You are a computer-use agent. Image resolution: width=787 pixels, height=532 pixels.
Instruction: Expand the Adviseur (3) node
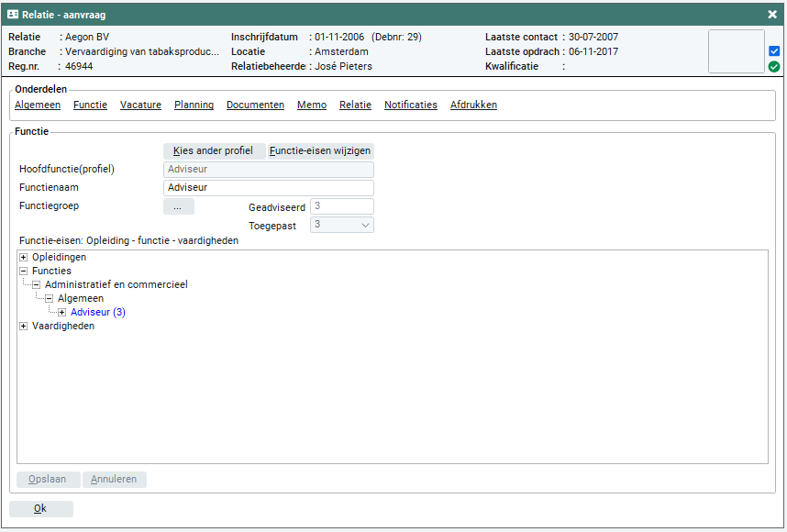[x=62, y=313]
